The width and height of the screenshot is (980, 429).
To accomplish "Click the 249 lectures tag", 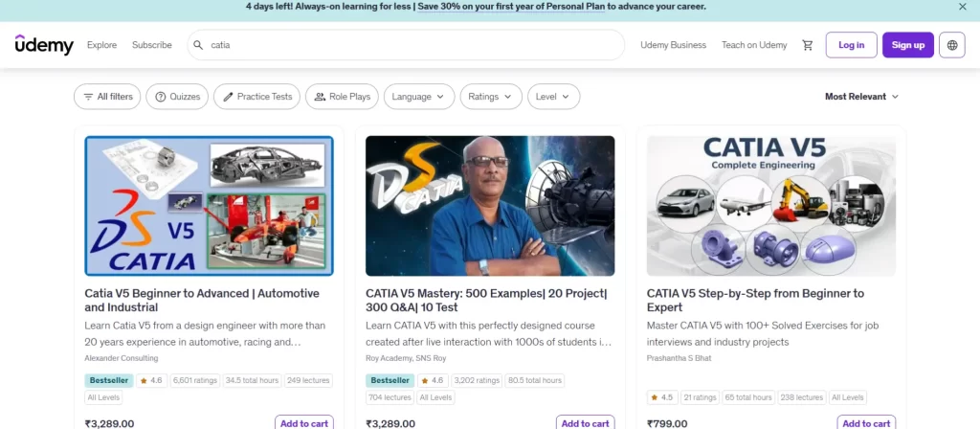I will pyautogui.click(x=308, y=380).
